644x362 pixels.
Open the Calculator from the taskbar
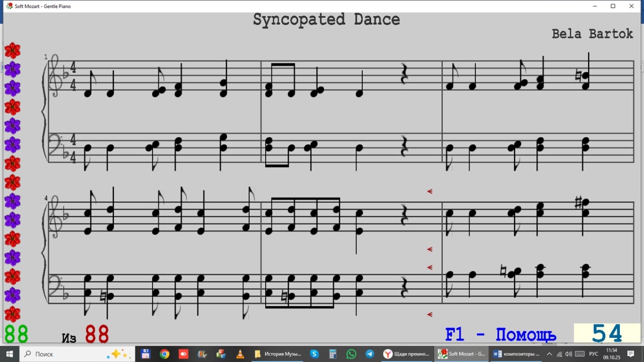(333, 354)
